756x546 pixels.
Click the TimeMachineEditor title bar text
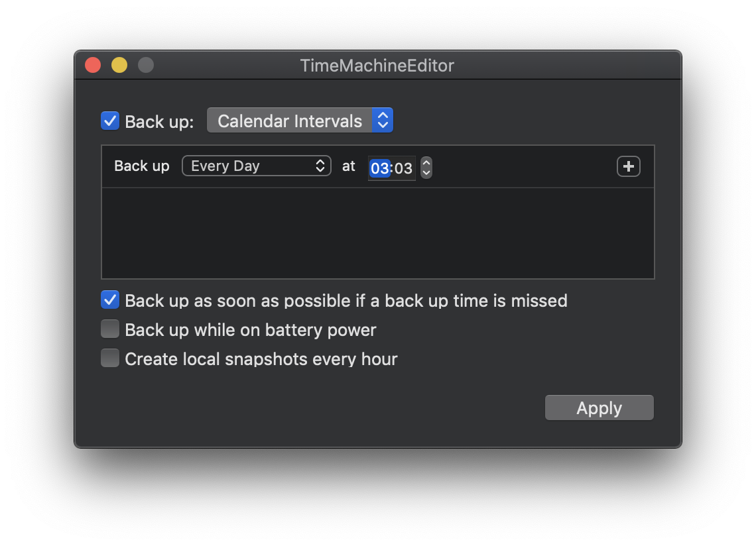(x=377, y=66)
